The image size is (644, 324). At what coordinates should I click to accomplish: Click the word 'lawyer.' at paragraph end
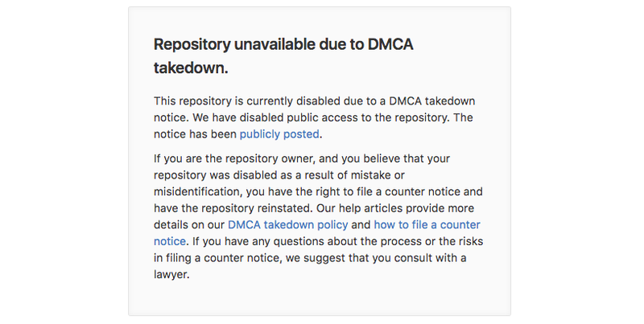point(171,274)
